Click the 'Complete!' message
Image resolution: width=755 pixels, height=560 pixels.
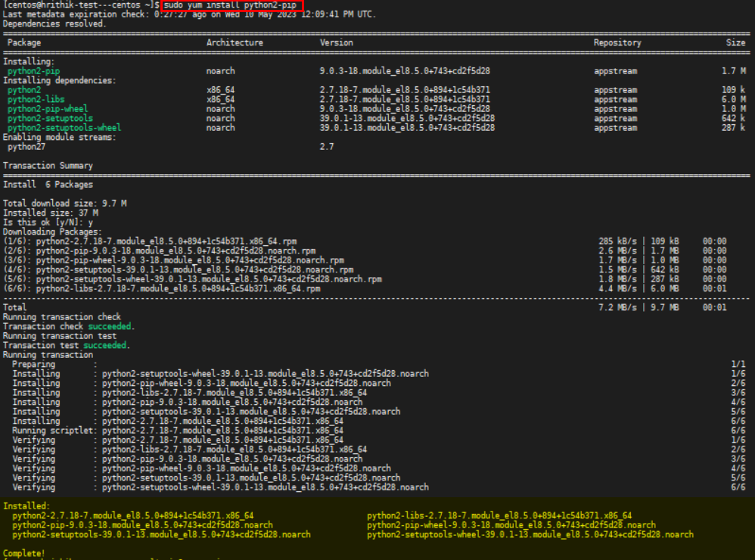click(x=24, y=553)
